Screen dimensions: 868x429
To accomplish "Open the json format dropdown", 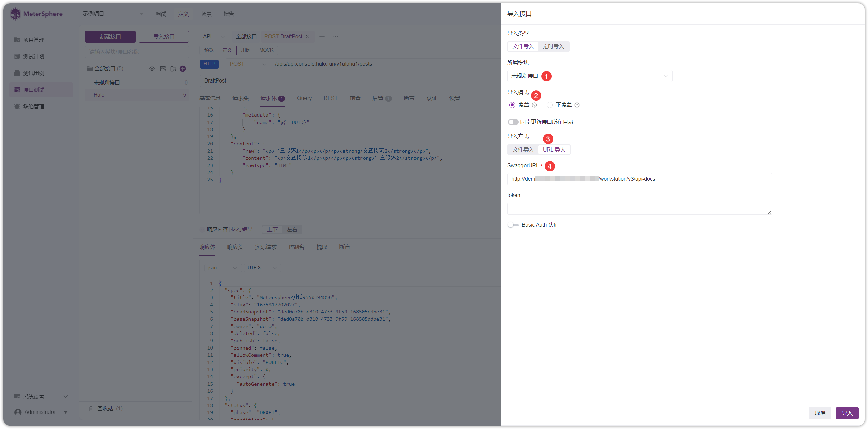I will click(x=222, y=268).
